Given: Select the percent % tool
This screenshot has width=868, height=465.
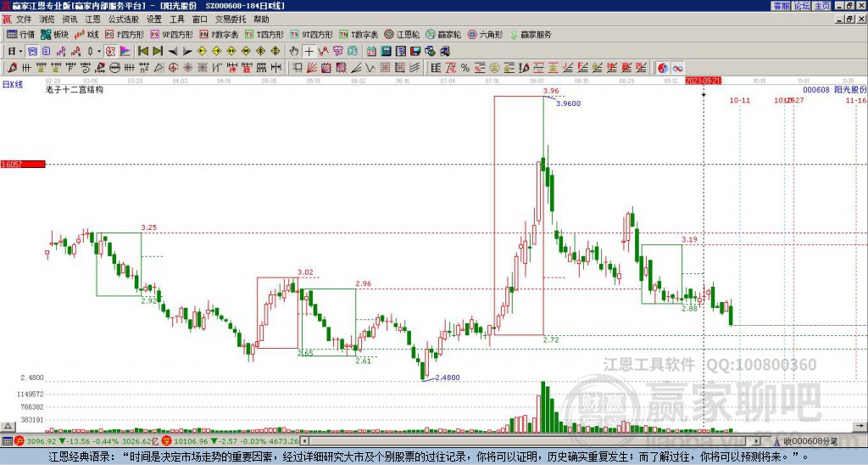Looking at the screenshot, I should click(x=465, y=68).
